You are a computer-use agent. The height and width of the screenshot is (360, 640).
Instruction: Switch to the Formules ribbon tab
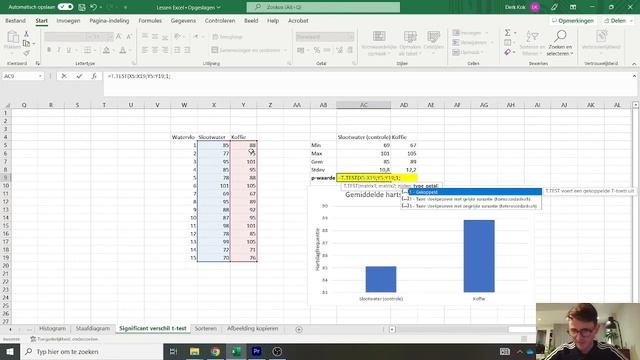[x=150, y=20]
